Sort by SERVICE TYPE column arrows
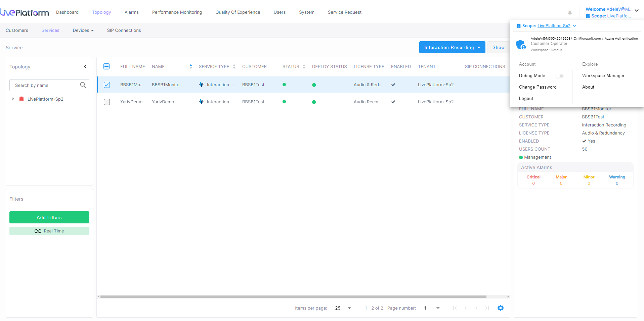The width and height of the screenshot is (644, 321). 234,66
